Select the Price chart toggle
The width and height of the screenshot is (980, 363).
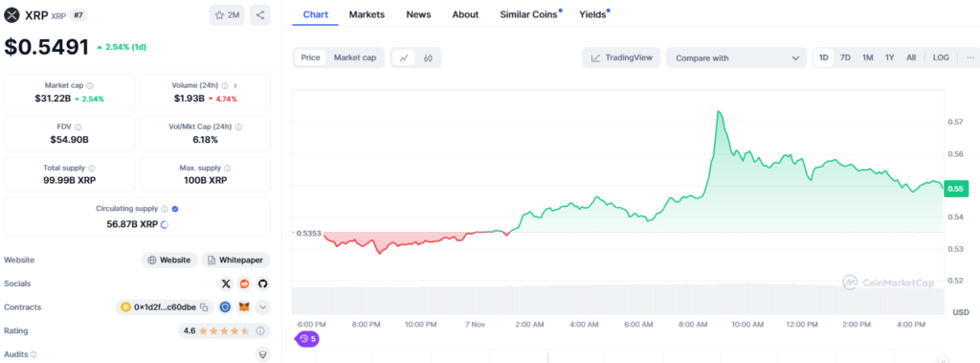(x=311, y=57)
